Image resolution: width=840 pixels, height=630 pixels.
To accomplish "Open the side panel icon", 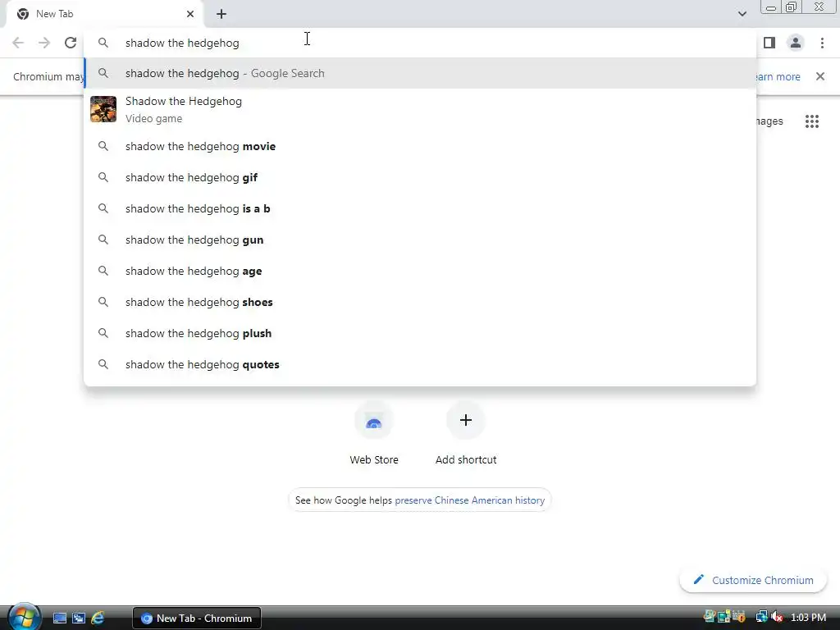I will pos(769,43).
